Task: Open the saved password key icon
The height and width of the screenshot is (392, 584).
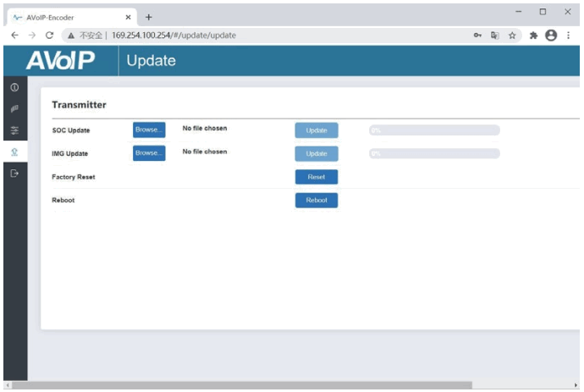Action: (477, 36)
